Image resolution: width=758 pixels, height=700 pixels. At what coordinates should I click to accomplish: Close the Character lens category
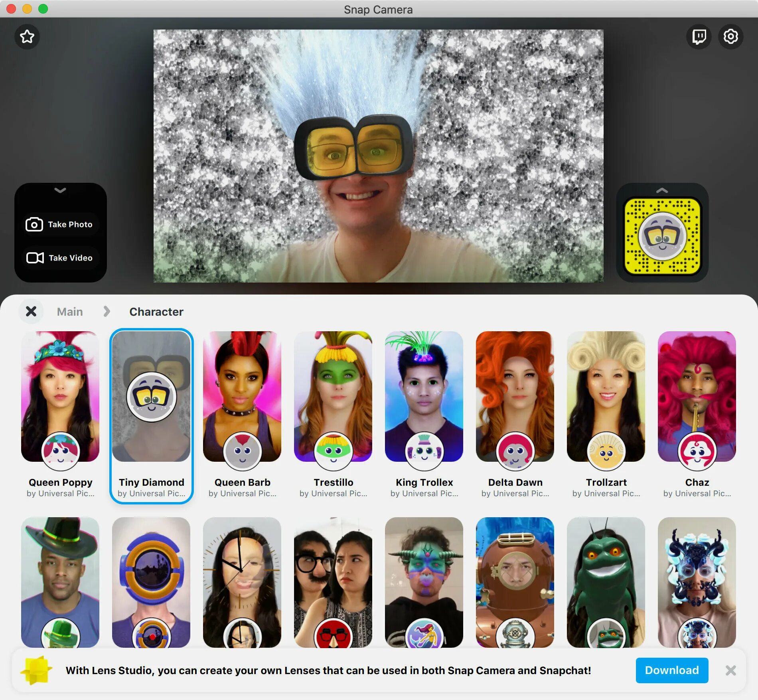31,311
